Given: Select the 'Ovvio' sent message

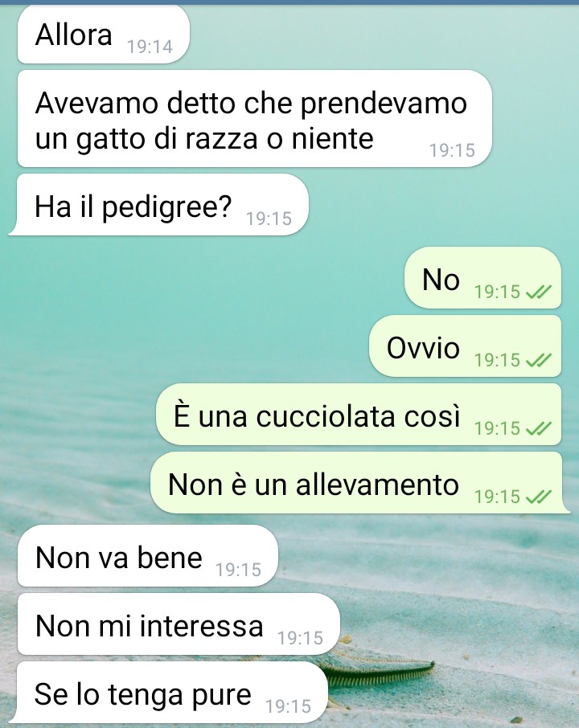Looking at the screenshot, I should coord(465,346).
